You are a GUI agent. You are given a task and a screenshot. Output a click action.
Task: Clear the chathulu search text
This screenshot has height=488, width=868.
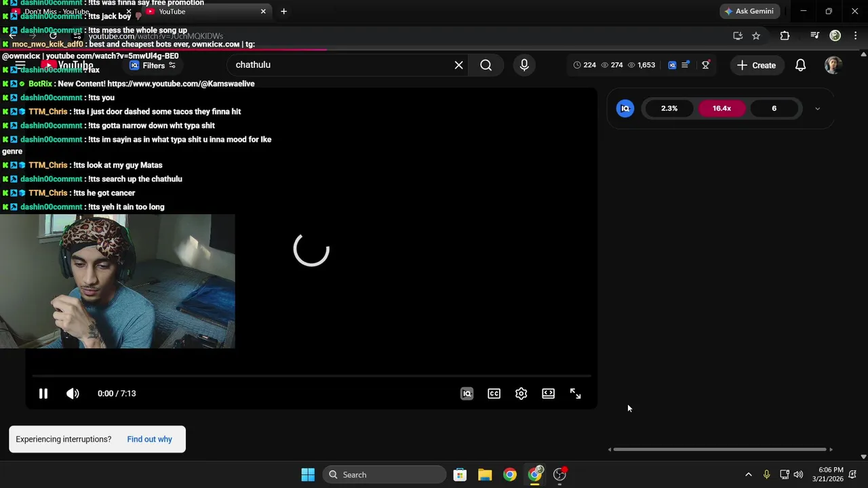tap(459, 65)
